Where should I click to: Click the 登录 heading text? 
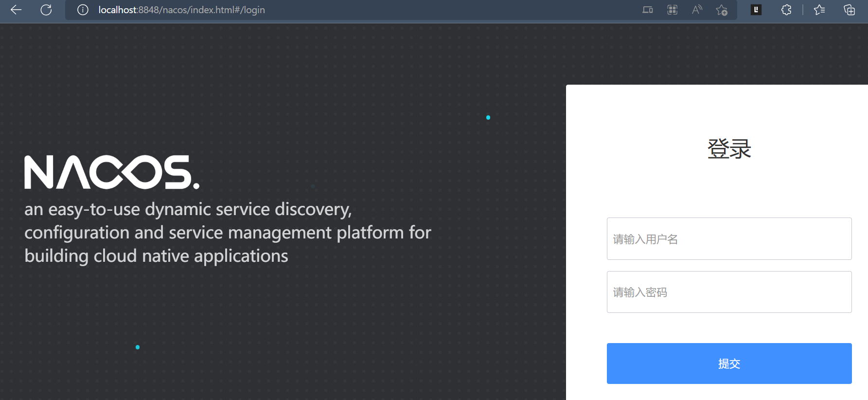tap(729, 149)
